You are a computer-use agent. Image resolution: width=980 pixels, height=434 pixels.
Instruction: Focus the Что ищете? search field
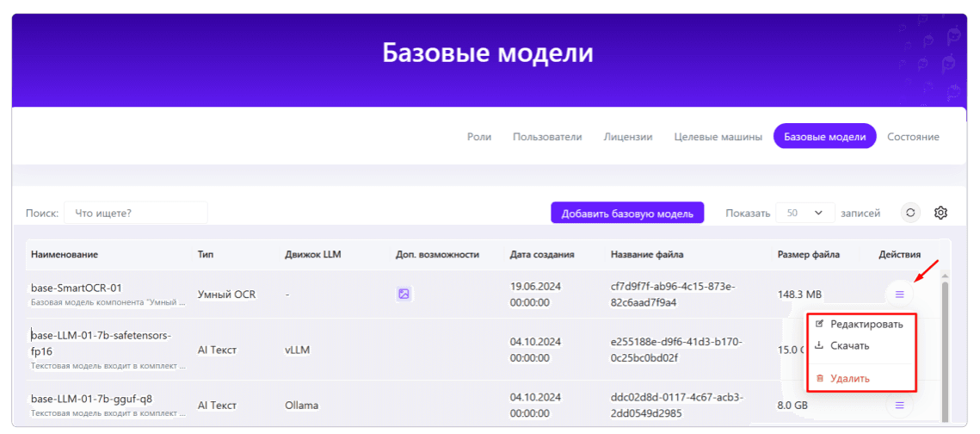[x=136, y=213]
